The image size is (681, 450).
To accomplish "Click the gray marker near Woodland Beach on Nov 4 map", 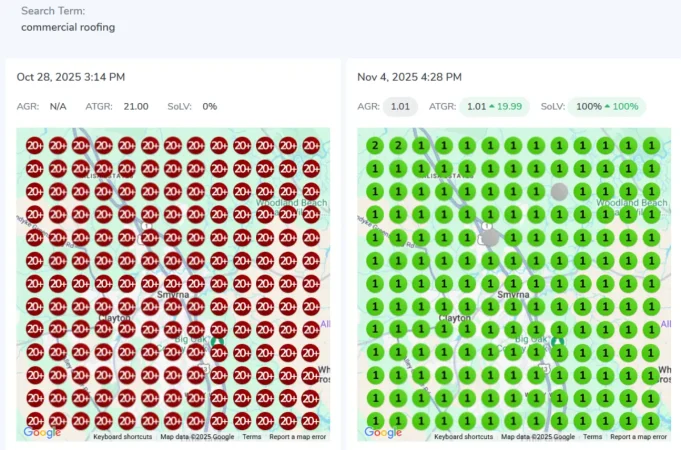I will [x=559, y=191].
